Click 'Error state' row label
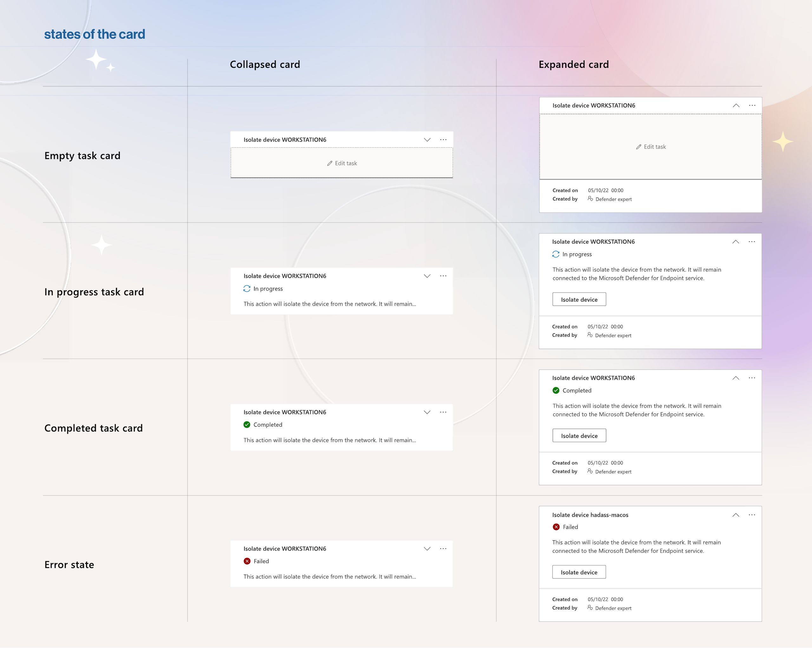This screenshot has height=648, width=812. (69, 565)
